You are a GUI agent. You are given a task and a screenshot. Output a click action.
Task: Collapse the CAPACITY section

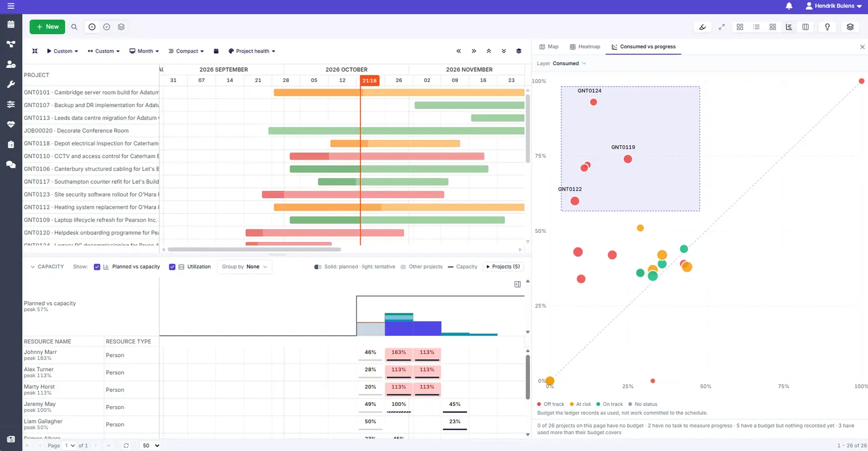coord(47,267)
